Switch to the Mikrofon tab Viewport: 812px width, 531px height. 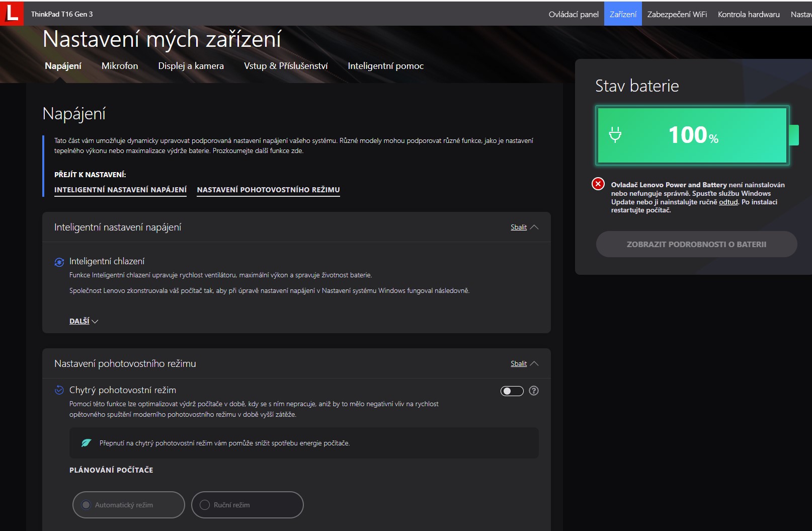click(x=120, y=66)
